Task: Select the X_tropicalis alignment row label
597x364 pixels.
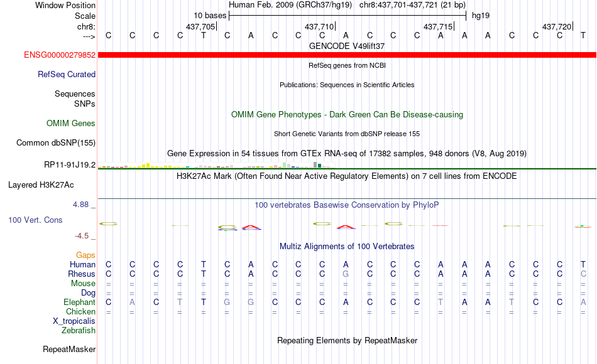Action: click(74, 321)
